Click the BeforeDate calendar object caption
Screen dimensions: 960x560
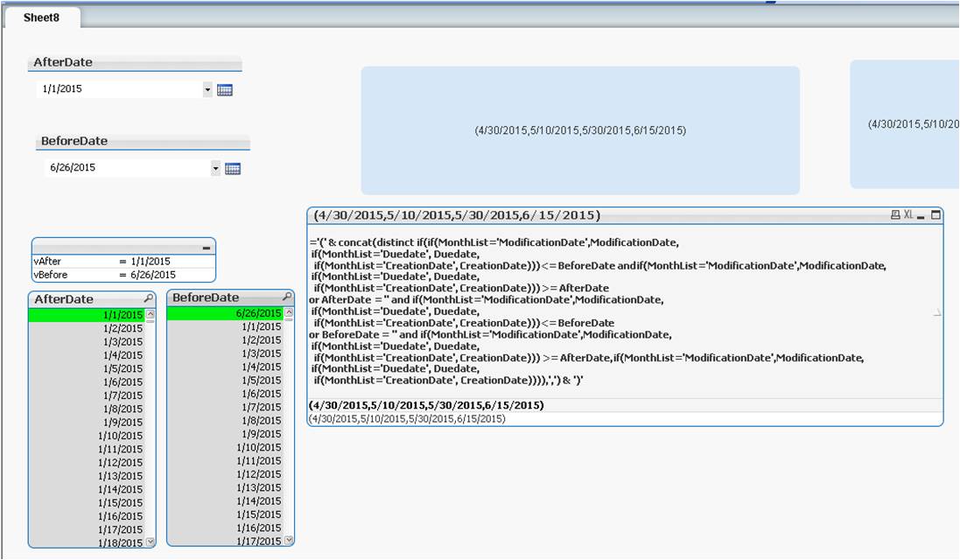tap(143, 142)
